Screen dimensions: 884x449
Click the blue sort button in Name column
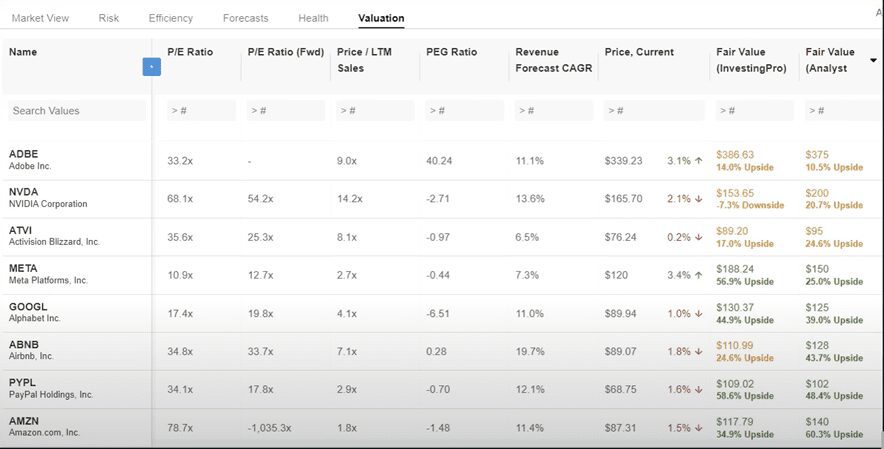(x=151, y=67)
